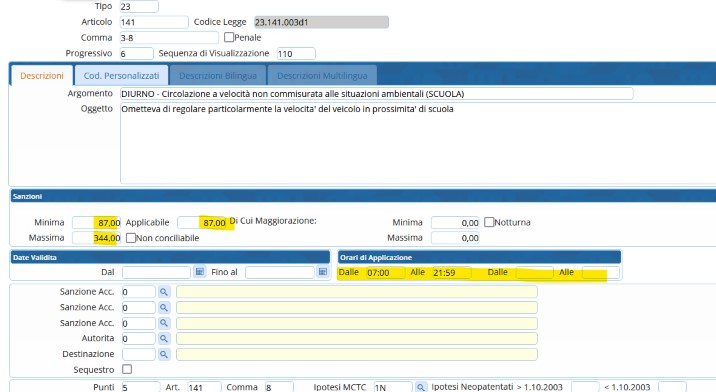Click the yellow Destinazione description field
Viewport: 716px width, 392px height.
tap(357, 354)
